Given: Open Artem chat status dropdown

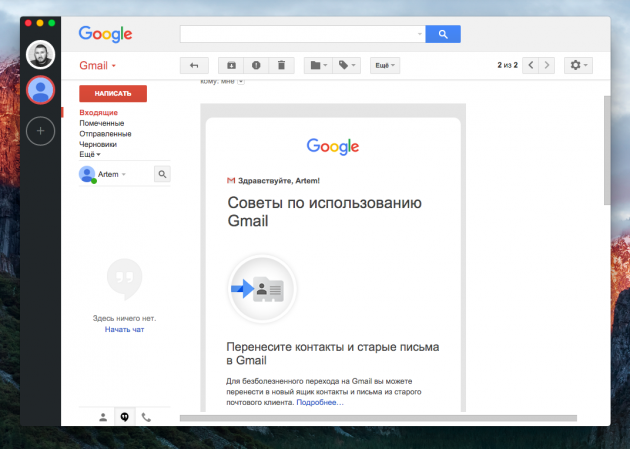Looking at the screenshot, I should tap(124, 174).
